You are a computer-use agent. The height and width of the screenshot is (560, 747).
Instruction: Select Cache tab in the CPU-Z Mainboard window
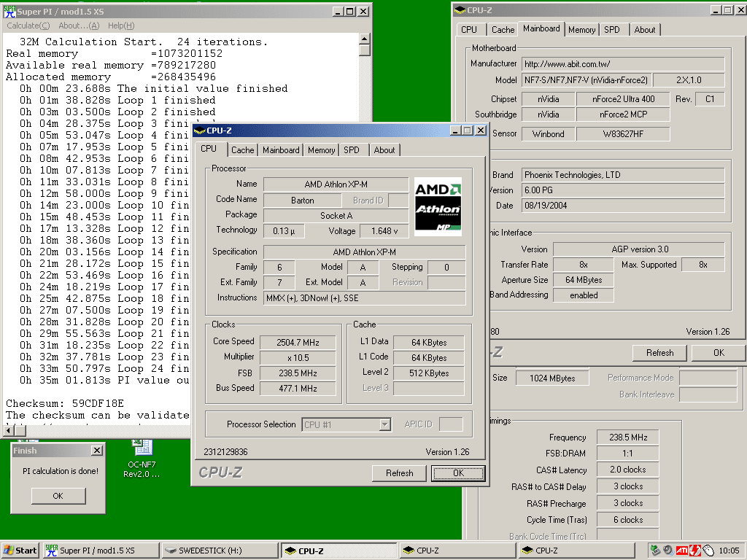pyautogui.click(x=503, y=29)
